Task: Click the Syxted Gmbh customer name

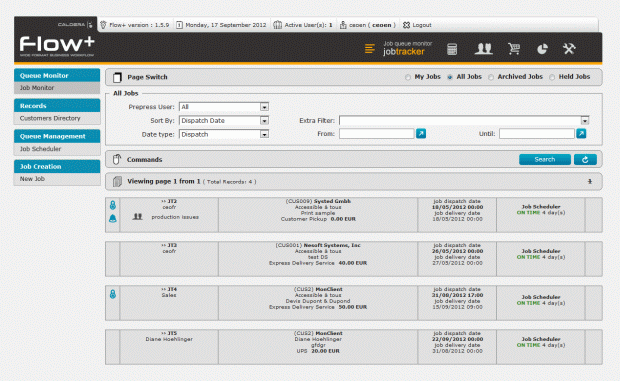Action: 332,201
